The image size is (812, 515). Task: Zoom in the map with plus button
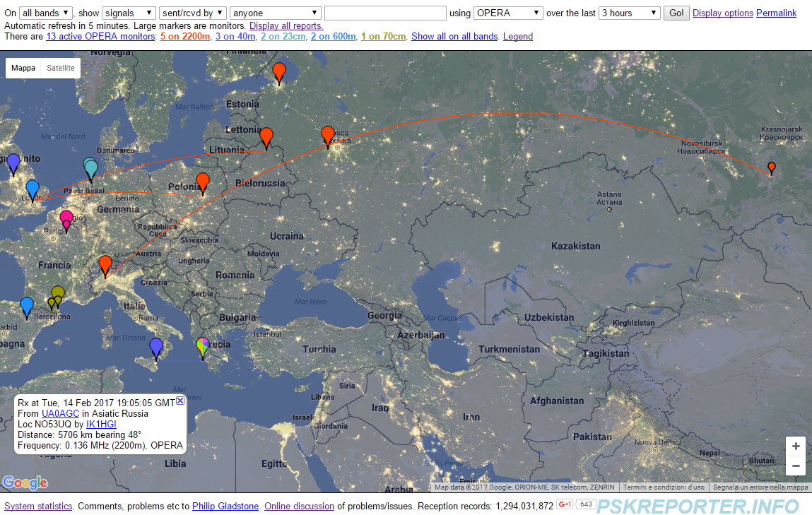(796, 446)
